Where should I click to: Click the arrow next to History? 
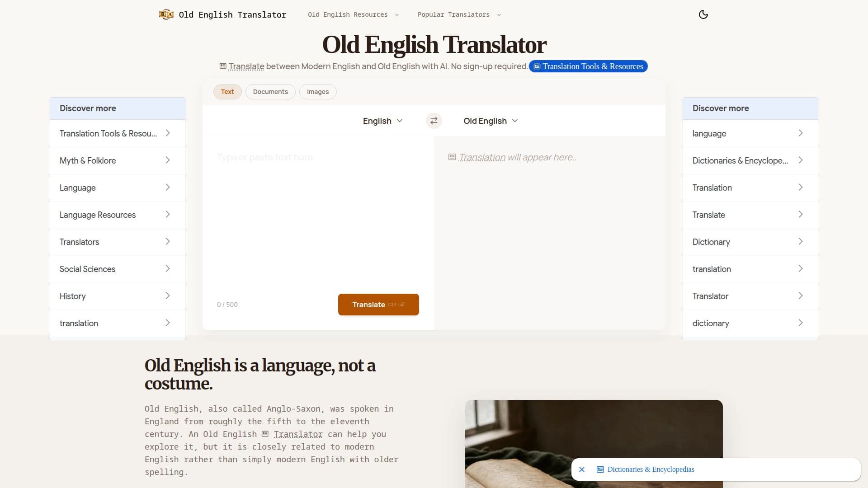coord(168,296)
